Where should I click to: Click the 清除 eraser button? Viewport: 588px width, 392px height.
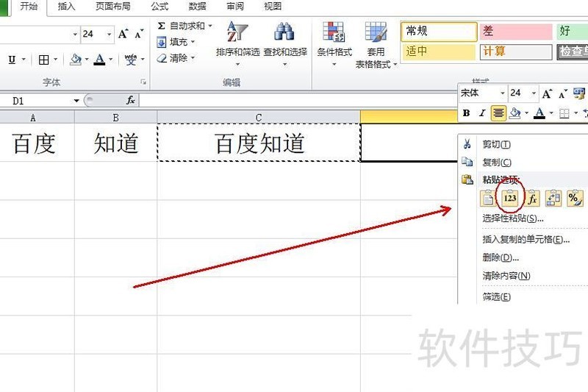[x=176, y=58]
